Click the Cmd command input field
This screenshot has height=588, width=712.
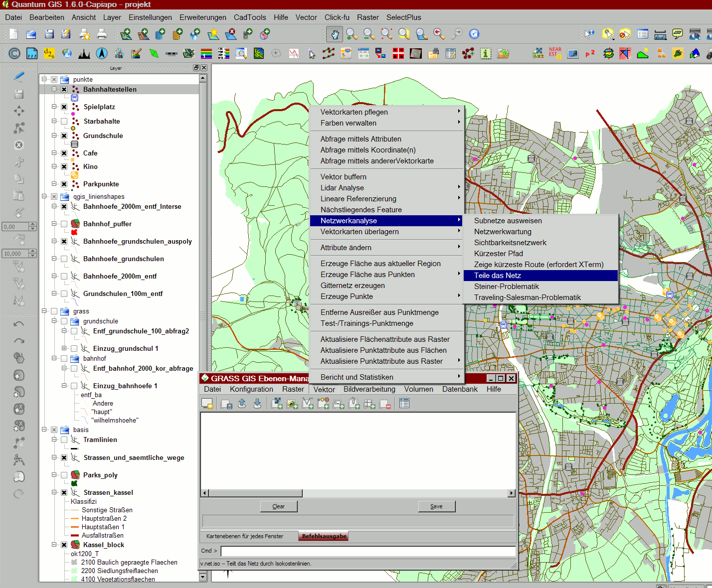(x=368, y=551)
